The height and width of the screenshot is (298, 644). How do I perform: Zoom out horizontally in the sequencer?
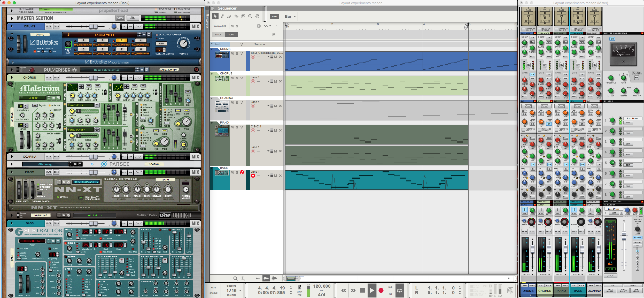[x=235, y=278]
